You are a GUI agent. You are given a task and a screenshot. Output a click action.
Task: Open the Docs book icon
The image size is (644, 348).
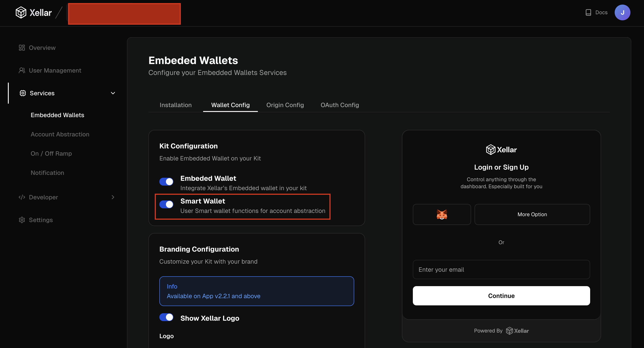588,12
